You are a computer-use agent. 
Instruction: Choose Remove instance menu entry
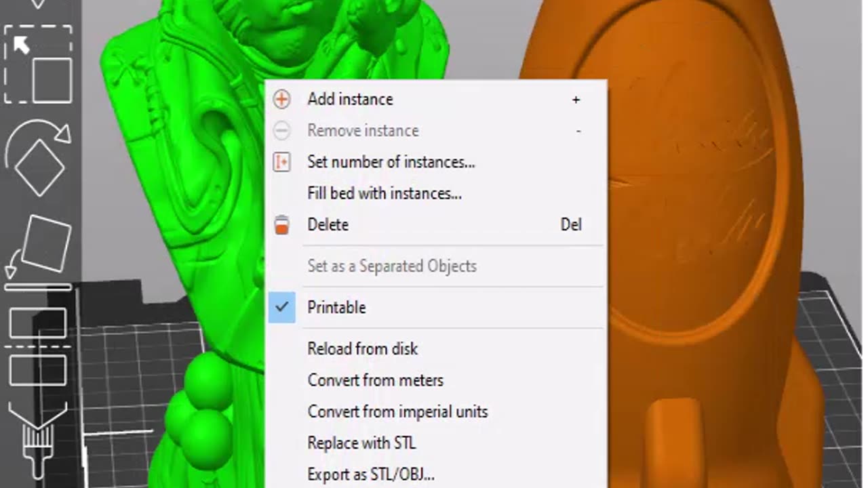pyautogui.click(x=435, y=130)
